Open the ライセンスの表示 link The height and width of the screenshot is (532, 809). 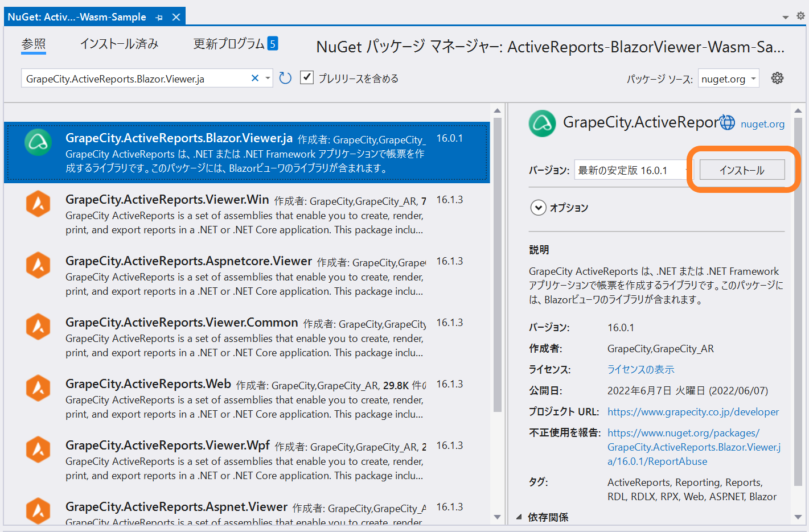(x=640, y=369)
